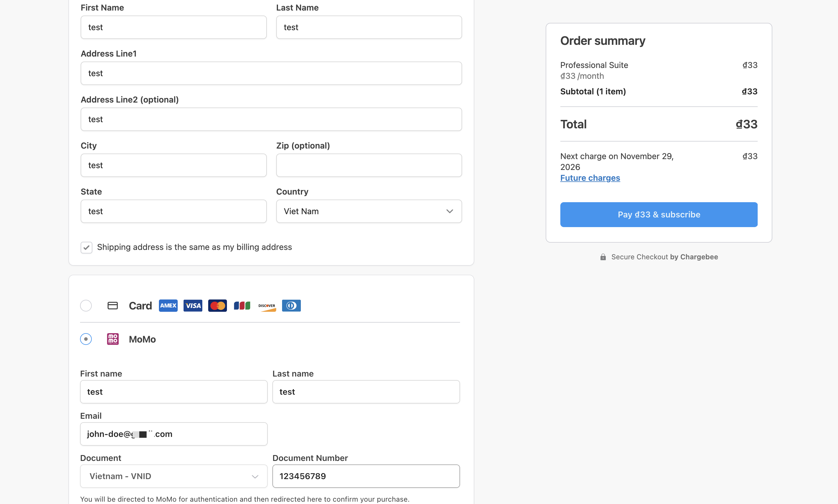Click the Professional Suite item name
Image resolution: width=838 pixels, height=504 pixels.
594,65
